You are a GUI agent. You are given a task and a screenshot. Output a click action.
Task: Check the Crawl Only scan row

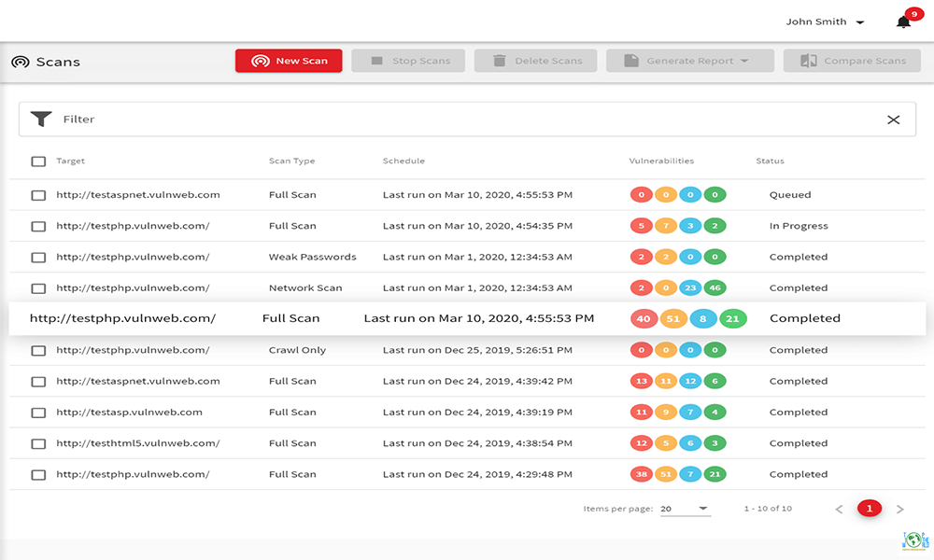point(38,351)
